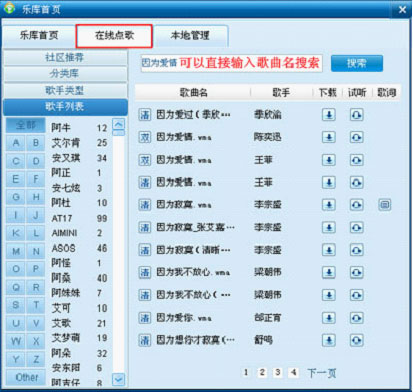Download first 因为我不放心.wma by 梁朝伟

pyautogui.click(x=329, y=273)
